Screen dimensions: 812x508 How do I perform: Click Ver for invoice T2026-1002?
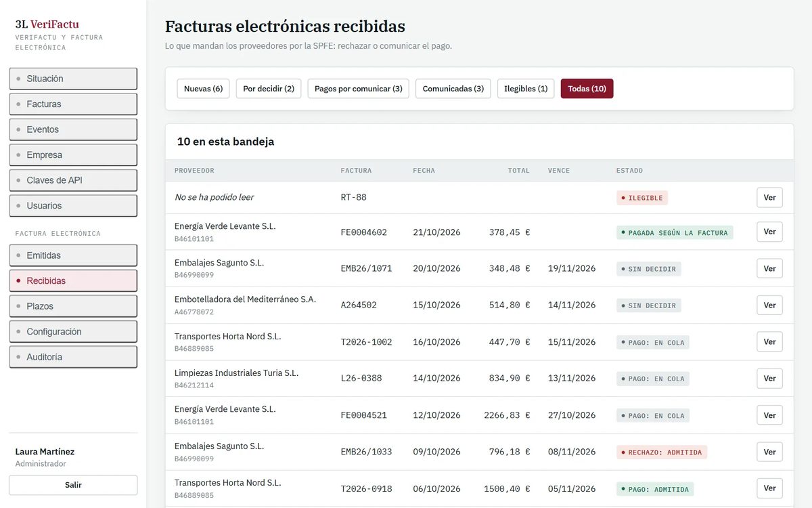click(x=769, y=341)
